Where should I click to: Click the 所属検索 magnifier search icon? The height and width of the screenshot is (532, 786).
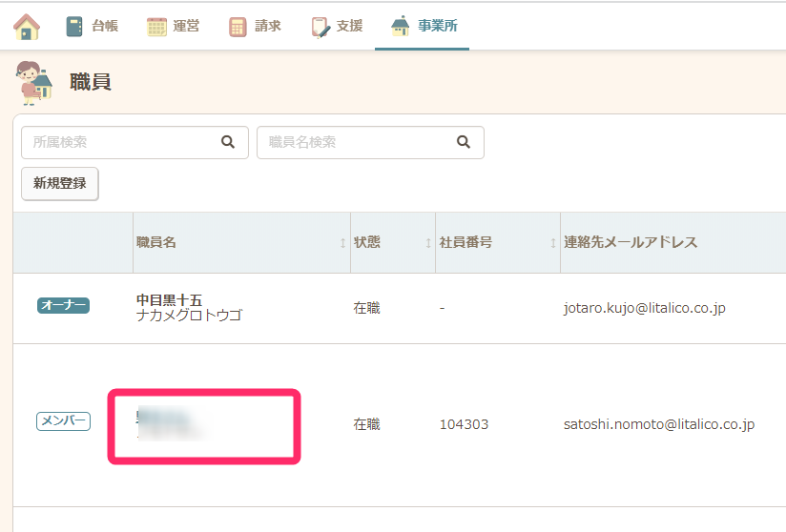(228, 142)
